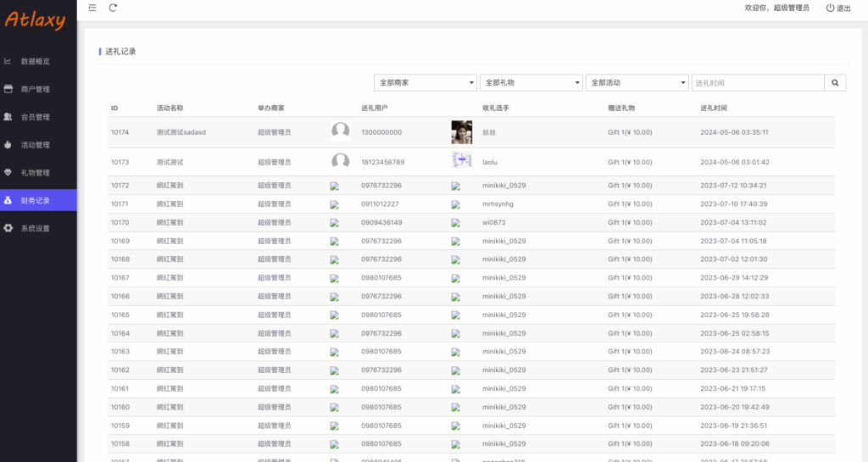Screen dimensions: 868x462
Task: Click the 系统设置 gear icon in sidebar
Action: point(8,228)
